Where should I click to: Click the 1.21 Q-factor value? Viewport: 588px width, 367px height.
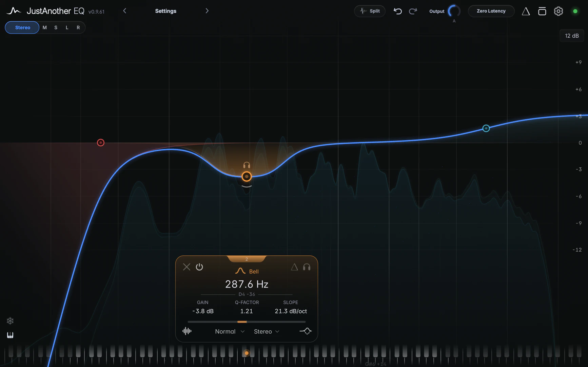(247, 311)
